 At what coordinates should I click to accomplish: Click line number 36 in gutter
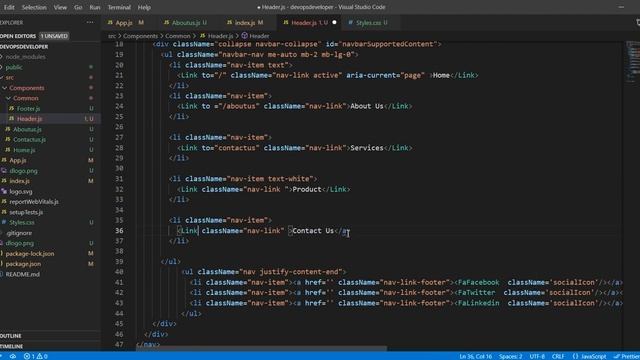pyautogui.click(x=119, y=231)
